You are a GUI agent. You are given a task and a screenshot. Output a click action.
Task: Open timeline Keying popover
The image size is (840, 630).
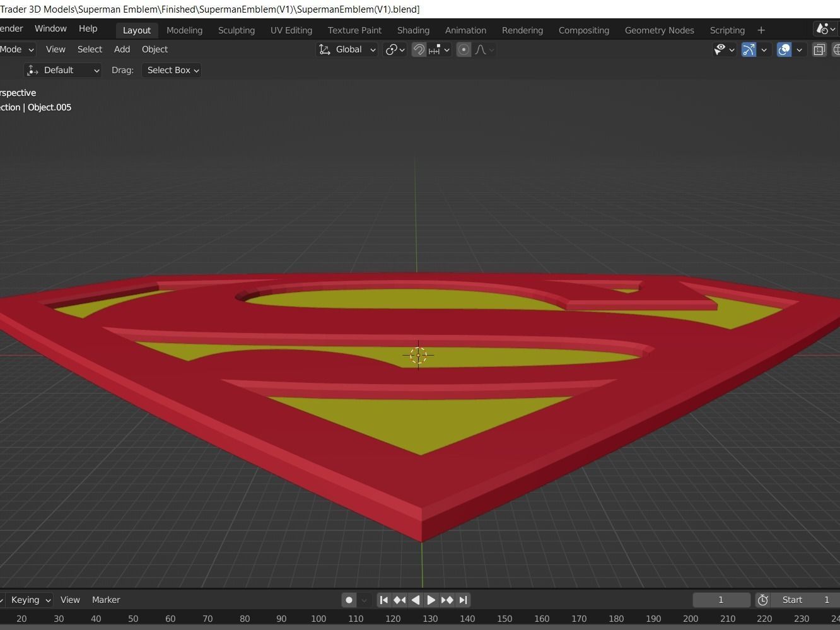(30, 600)
